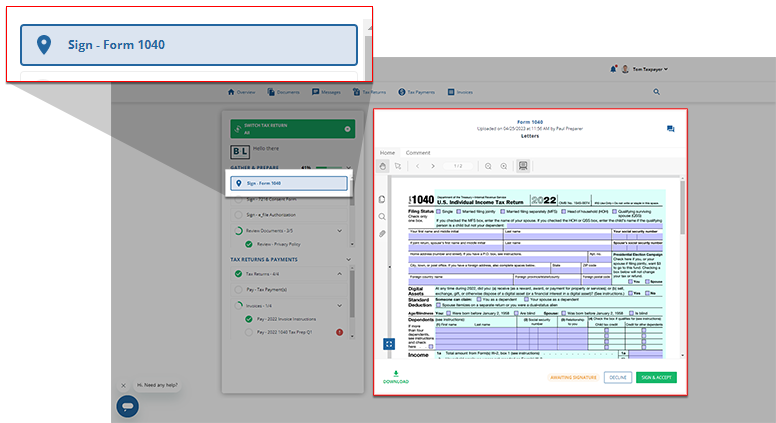Open the chat help widget
This screenshot has height=423, width=776.
coord(128,406)
